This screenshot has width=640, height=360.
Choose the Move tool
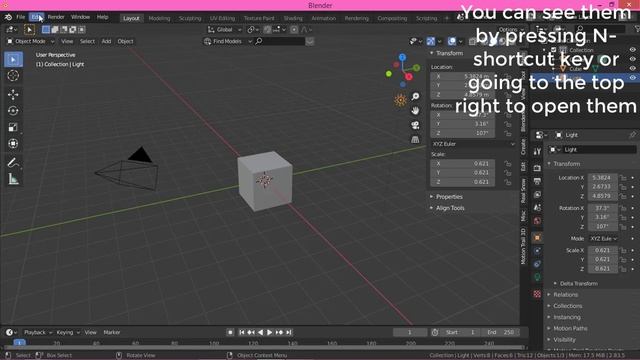(13, 94)
